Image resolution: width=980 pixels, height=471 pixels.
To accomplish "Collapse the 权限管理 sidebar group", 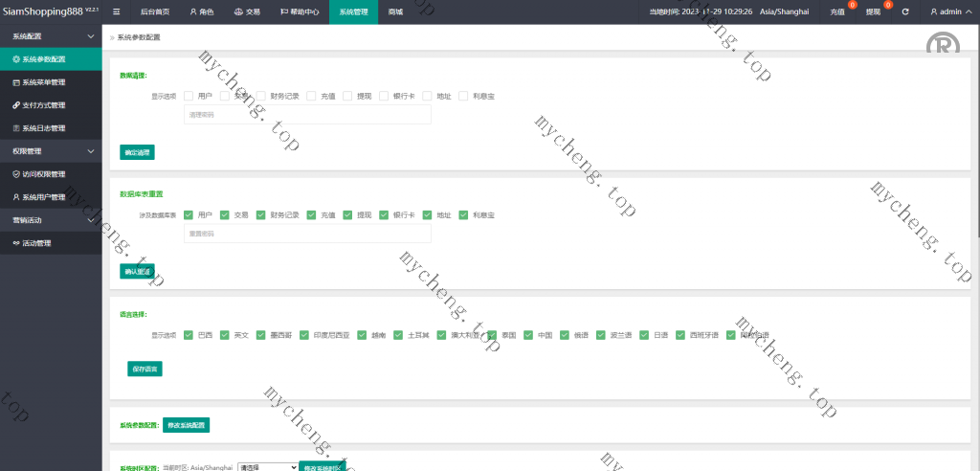I will coord(91,151).
